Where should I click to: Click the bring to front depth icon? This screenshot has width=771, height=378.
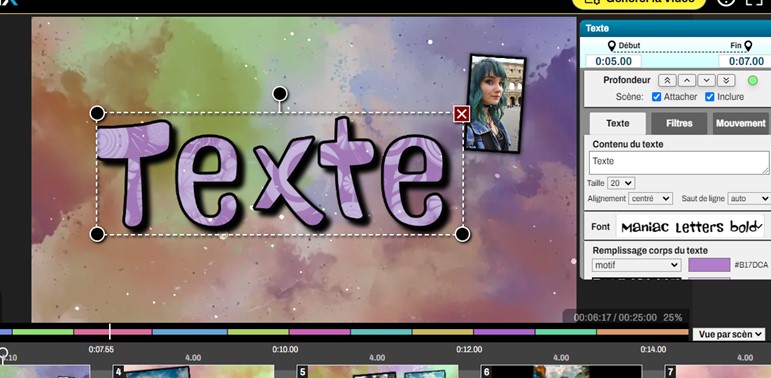(x=667, y=81)
